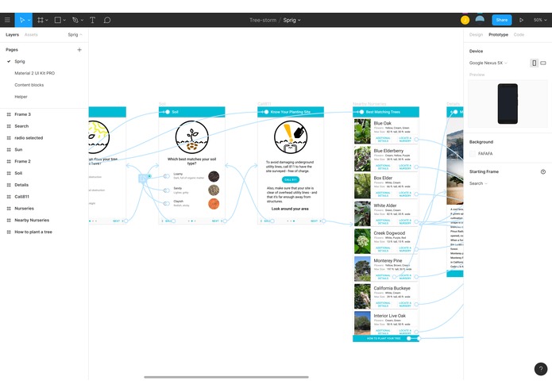Select the Call811 layer

pos(21,197)
